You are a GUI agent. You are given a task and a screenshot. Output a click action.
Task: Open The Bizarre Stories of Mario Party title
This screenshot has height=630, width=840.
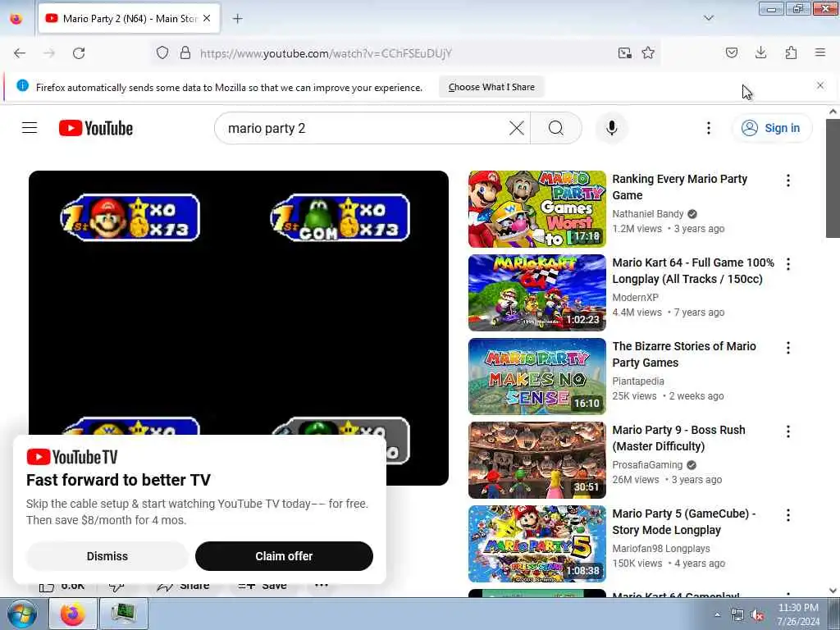[684, 354]
